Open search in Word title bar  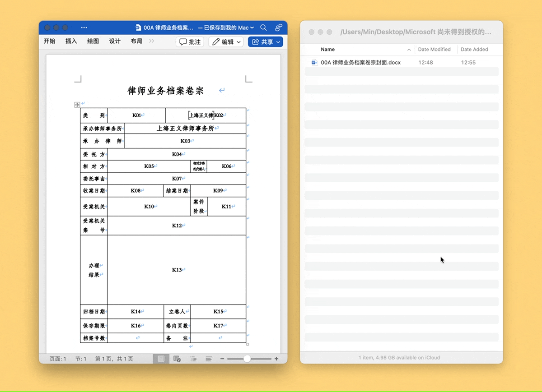[263, 28]
